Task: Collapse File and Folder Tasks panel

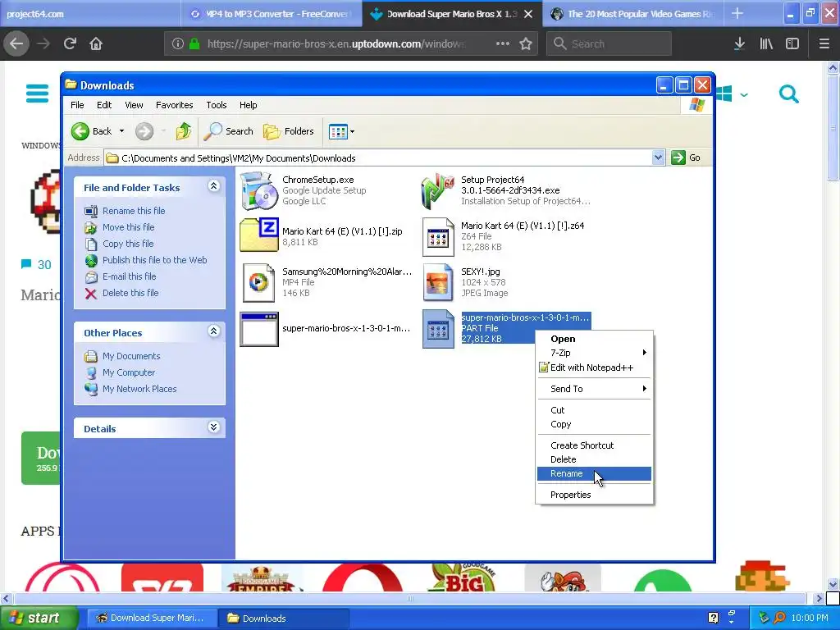Action: click(214, 186)
